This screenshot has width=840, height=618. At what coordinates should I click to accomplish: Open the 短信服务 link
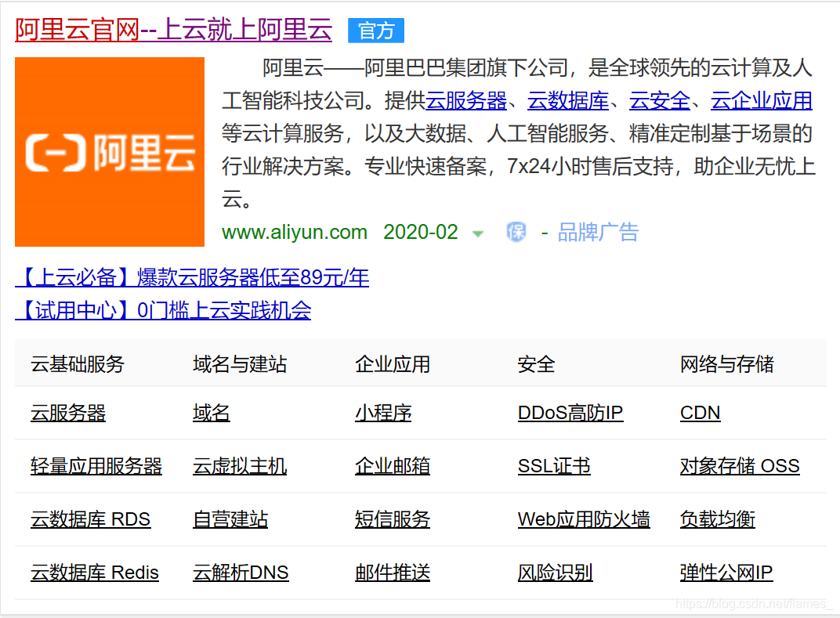pos(393,519)
